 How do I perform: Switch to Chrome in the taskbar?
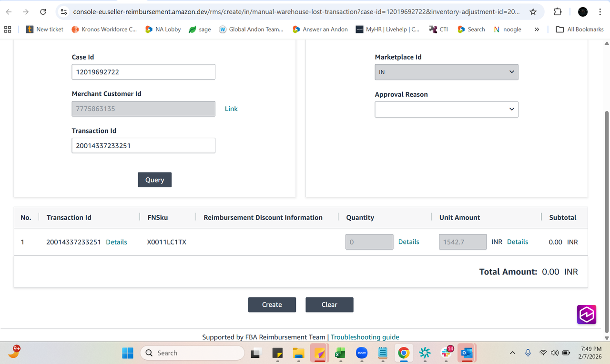[404, 353]
